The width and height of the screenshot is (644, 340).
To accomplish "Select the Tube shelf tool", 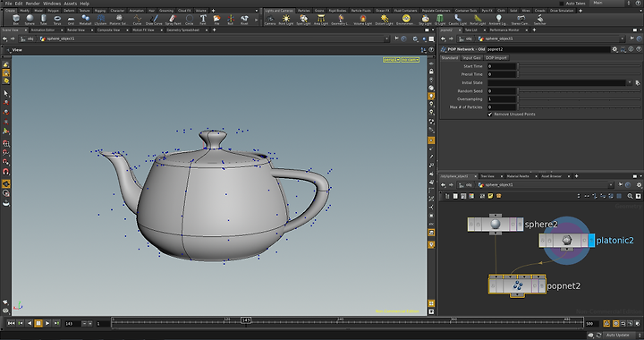I will (44, 20).
